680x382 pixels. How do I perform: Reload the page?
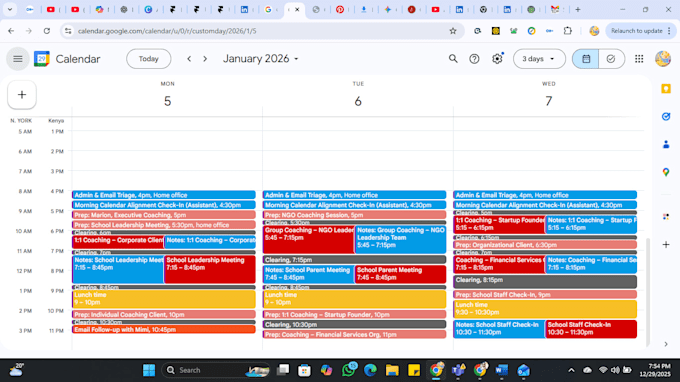(47, 31)
